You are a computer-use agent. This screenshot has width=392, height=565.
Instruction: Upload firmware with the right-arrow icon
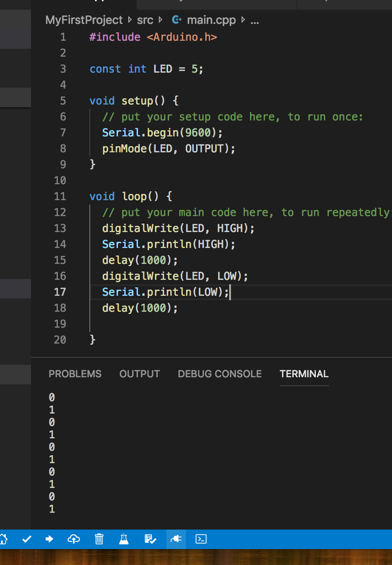(50, 539)
